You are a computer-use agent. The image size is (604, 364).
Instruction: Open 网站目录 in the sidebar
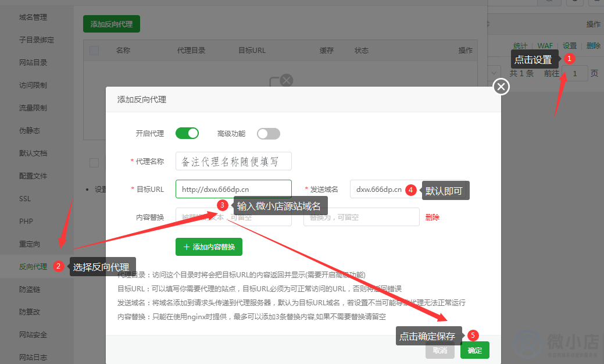[x=33, y=62]
